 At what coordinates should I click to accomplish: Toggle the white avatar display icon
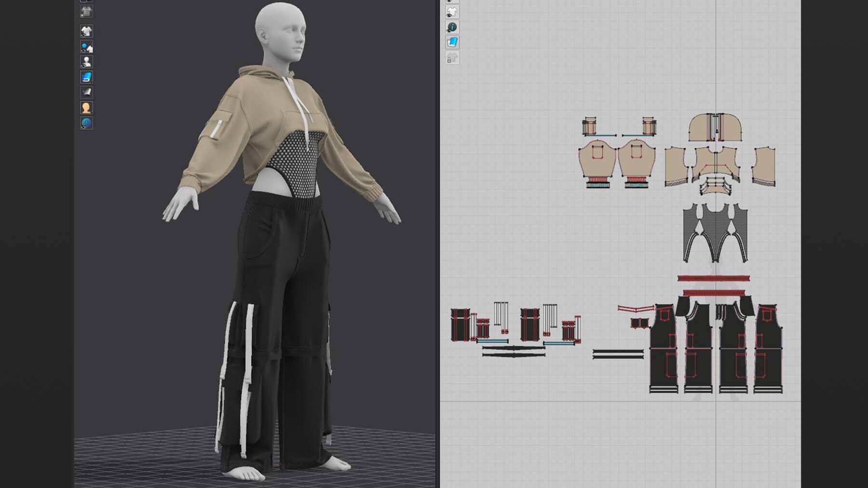[86, 62]
